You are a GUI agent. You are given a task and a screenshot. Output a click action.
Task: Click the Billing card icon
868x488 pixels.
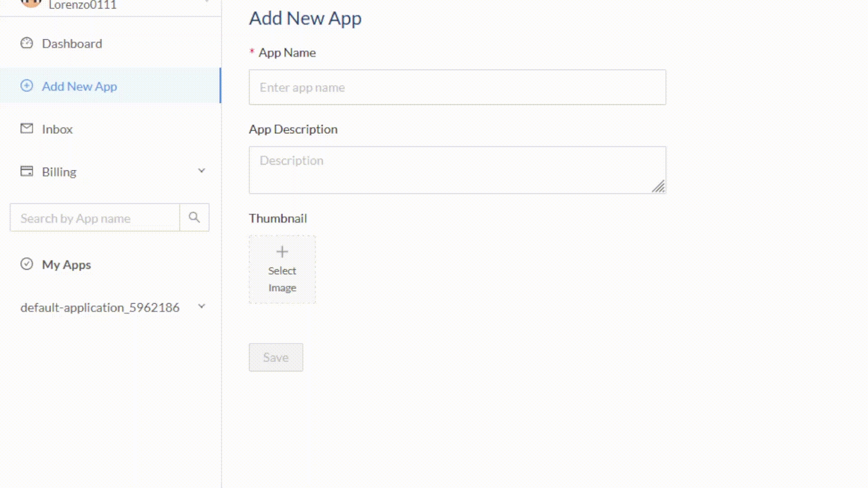pyautogui.click(x=27, y=171)
